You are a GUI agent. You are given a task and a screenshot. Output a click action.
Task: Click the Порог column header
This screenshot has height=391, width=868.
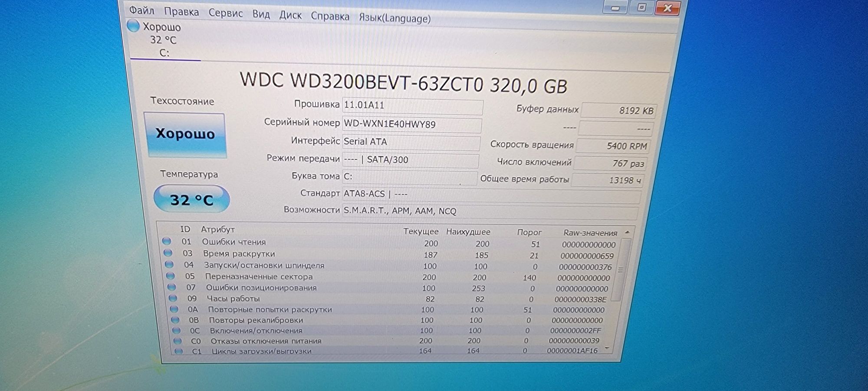coord(529,232)
